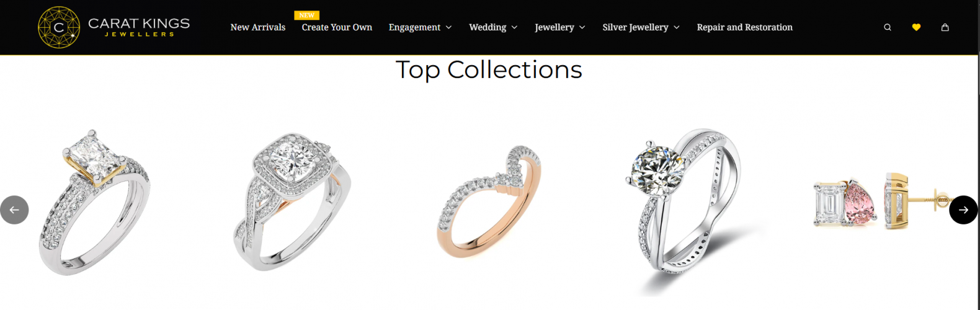Click the Carat Kings circular logo emblem

[x=59, y=27]
